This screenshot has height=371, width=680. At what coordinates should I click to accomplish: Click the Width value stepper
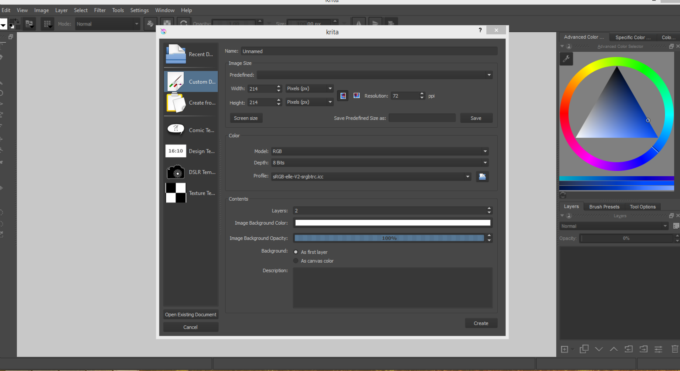[278, 89]
